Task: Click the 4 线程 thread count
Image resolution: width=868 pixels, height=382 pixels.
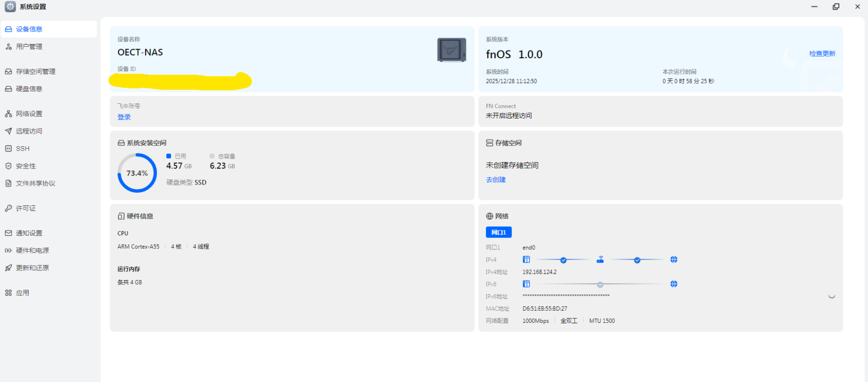Action: (201, 247)
